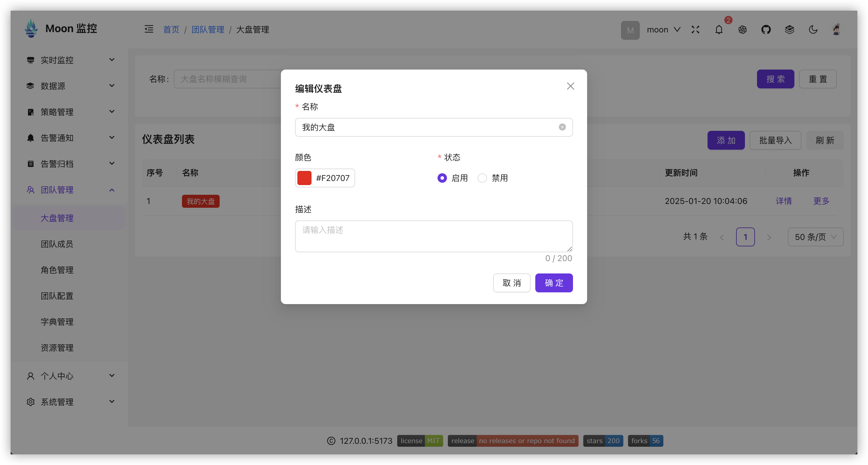Screen dimensions: 868x465
Task: Click the AI assistant sparkle icon
Action: click(x=743, y=29)
